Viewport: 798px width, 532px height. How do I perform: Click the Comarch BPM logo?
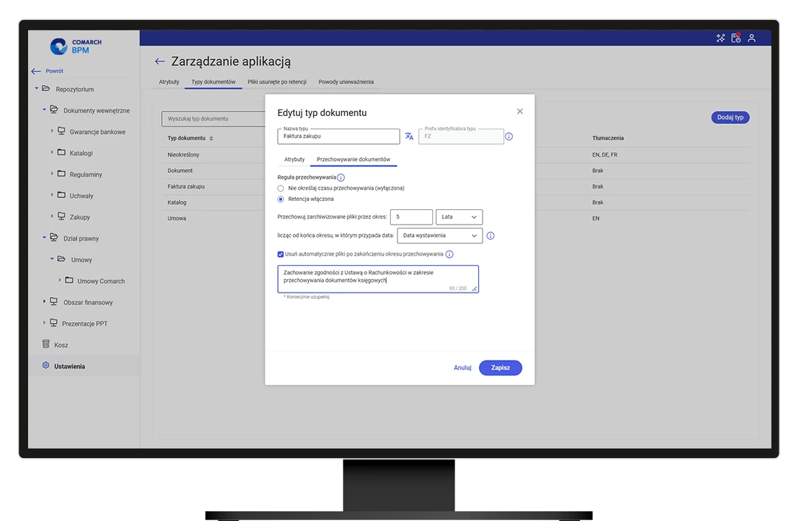(x=76, y=47)
